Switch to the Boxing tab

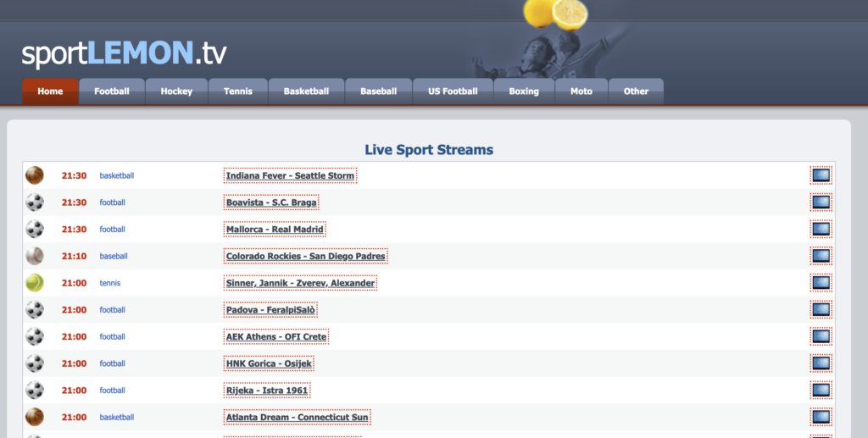524,91
